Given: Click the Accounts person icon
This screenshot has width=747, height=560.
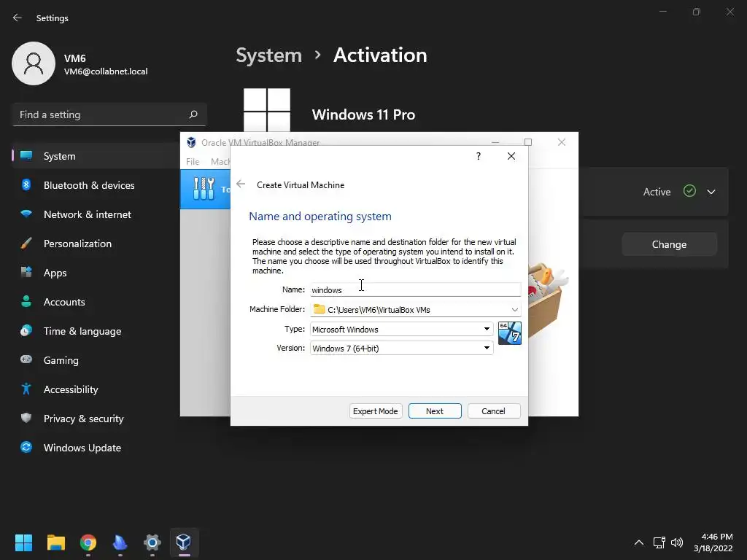Looking at the screenshot, I should pyautogui.click(x=26, y=301).
